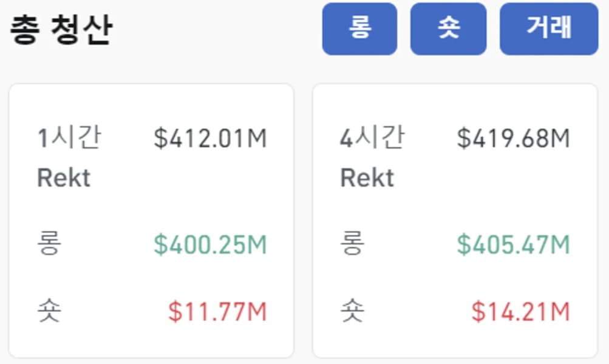Click the 1시간 time label
This screenshot has width=609, height=364.
click(69, 137)
